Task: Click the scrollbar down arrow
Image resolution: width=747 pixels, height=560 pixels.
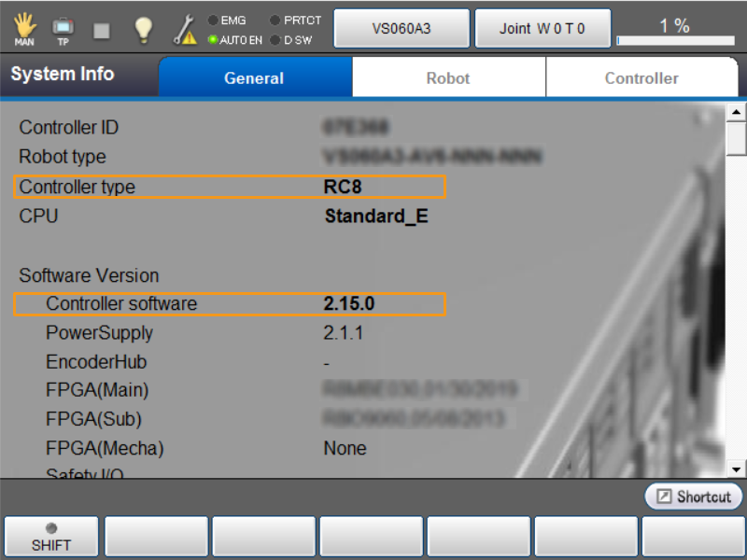Action: (736, 469)
